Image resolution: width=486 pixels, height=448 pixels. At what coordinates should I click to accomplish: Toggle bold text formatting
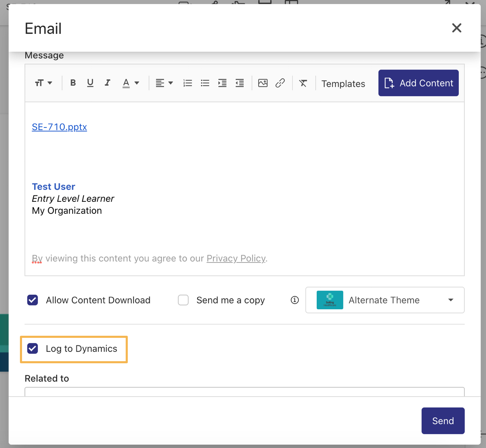tap(73, 83)
